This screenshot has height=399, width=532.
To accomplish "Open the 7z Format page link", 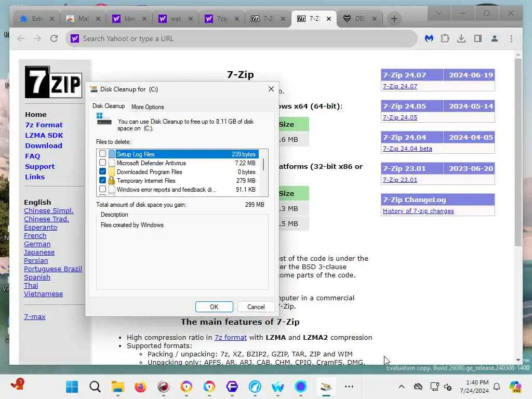I will pyautogui.click(x=44, y=125).
